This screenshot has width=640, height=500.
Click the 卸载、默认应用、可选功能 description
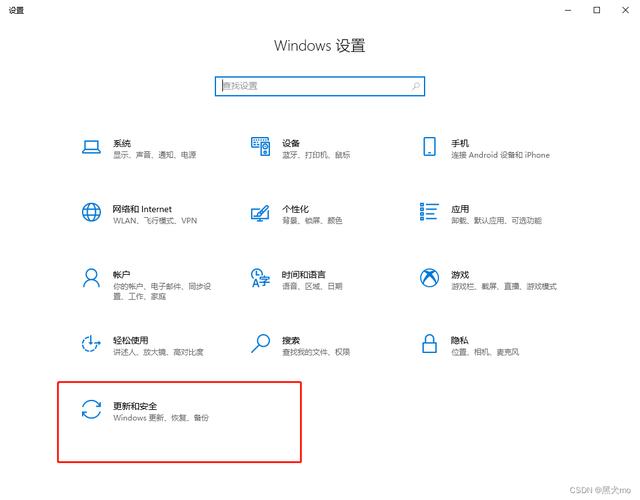pos(496,221)
